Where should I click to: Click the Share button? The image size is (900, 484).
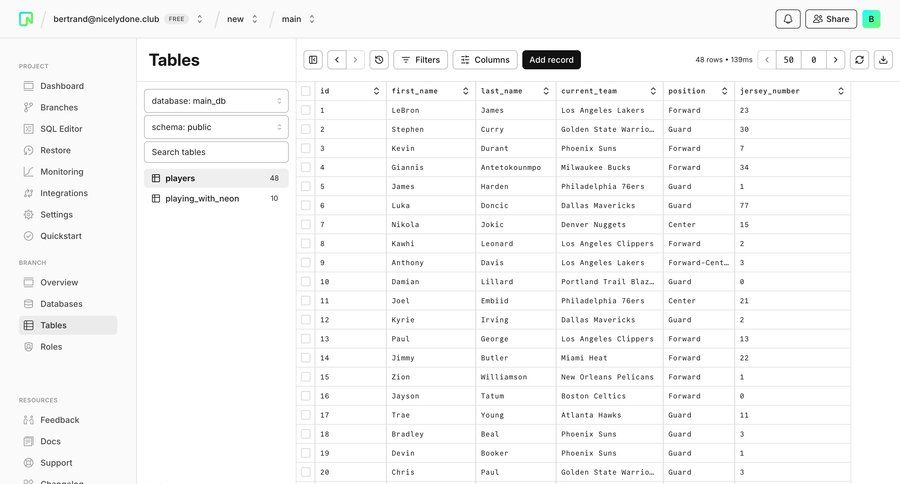pyautogui.click(x=831, y=19)
